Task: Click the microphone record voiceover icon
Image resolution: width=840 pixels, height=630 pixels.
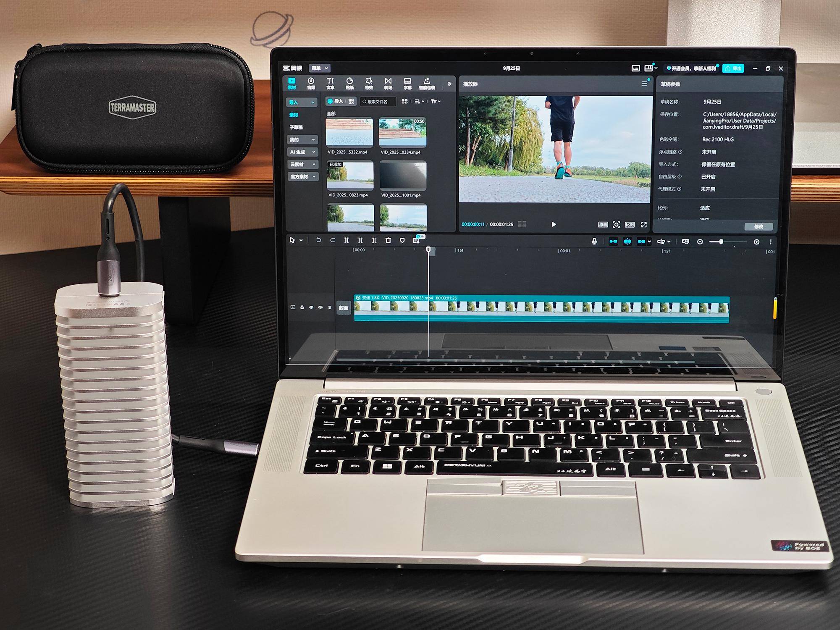Action: [x=594, y=241]
